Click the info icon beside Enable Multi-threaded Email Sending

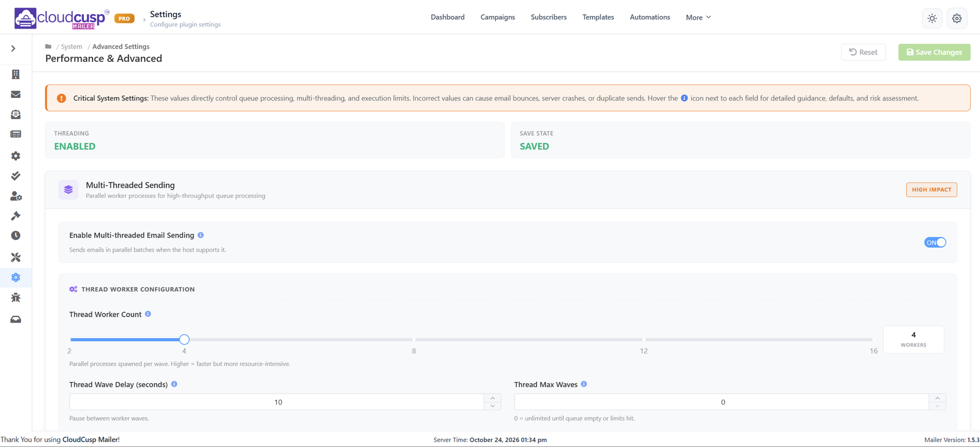[201, 235]
